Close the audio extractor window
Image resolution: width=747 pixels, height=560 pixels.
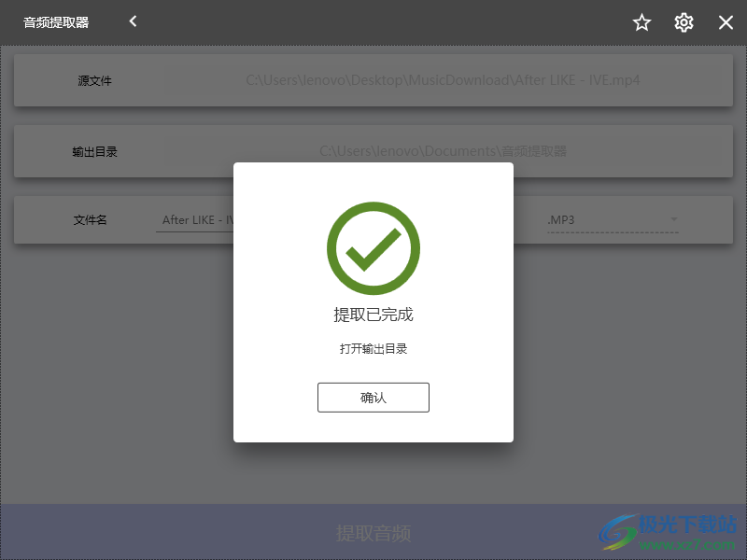(x=726, y=22)
